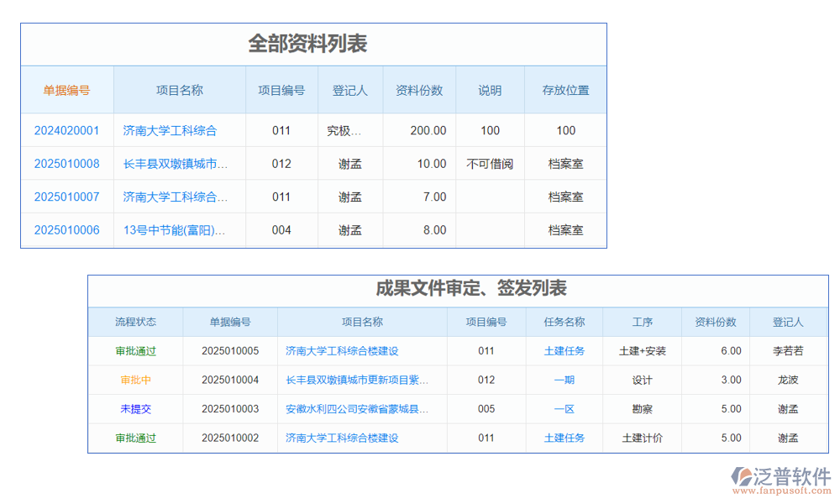
Task: View project 济南大学工科综合 in first row
Action: coord(178,130)
